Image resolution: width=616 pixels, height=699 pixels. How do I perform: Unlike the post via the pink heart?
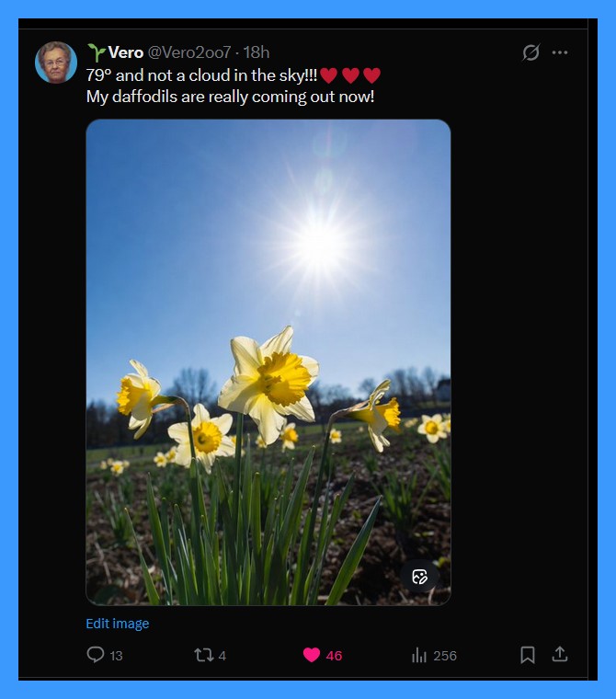[x=312, y=655]
